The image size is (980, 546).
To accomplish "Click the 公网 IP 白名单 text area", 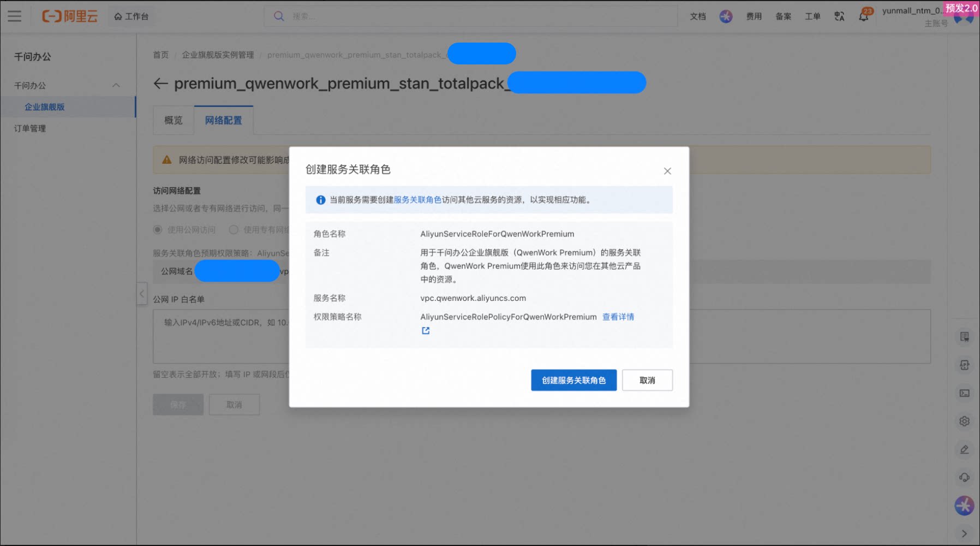I will (542, 336).
